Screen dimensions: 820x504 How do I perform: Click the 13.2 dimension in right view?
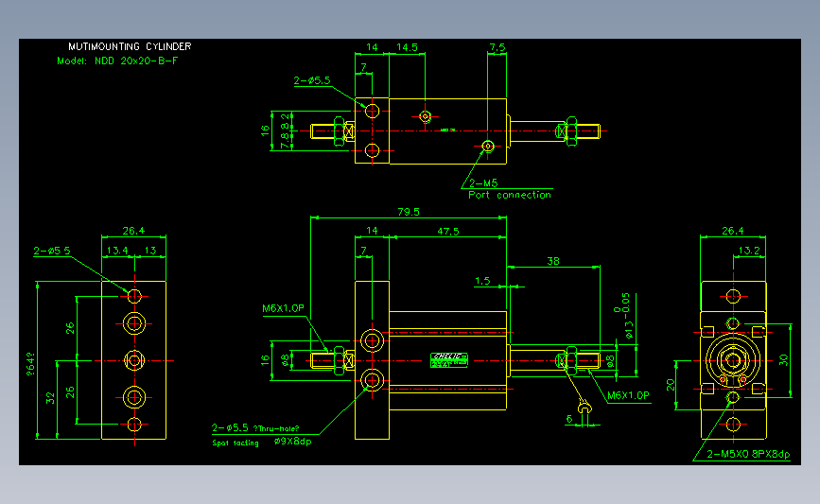[x=749, y=251]
